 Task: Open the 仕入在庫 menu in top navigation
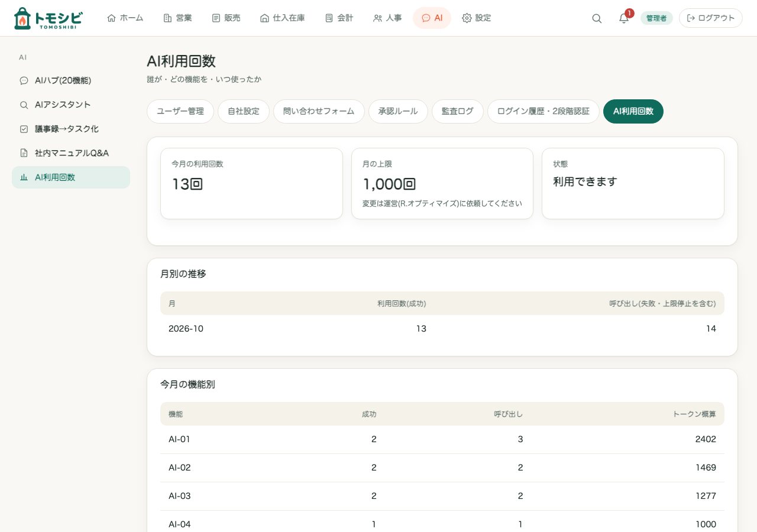[283, 18]
